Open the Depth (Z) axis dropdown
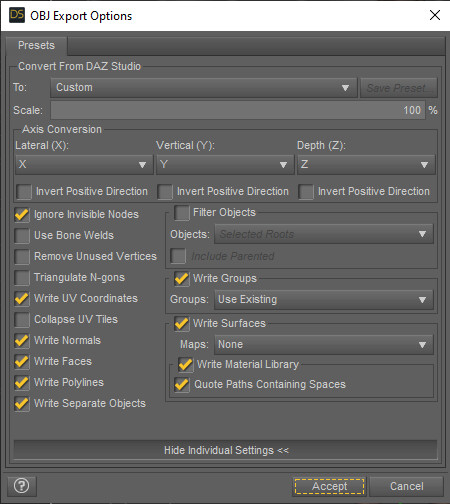Screen dimensions: 450x504 [x=366, y=164]
